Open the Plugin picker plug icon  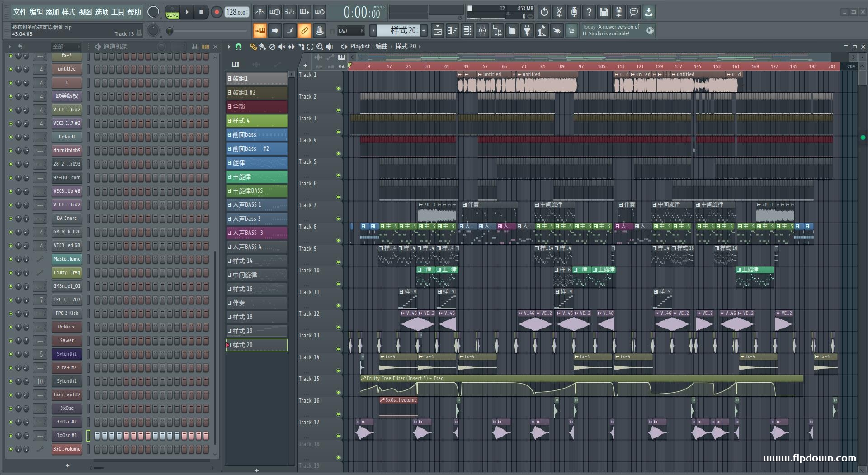pyautogui.click(x=527, y=31)
